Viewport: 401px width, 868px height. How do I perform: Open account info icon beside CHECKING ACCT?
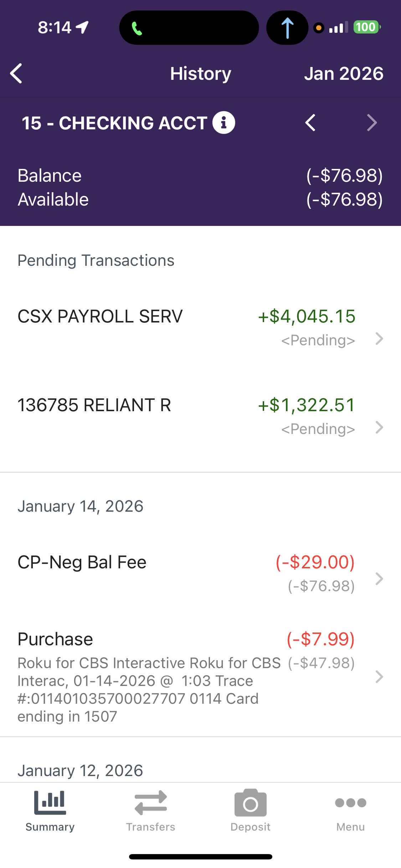click(223, 123)
